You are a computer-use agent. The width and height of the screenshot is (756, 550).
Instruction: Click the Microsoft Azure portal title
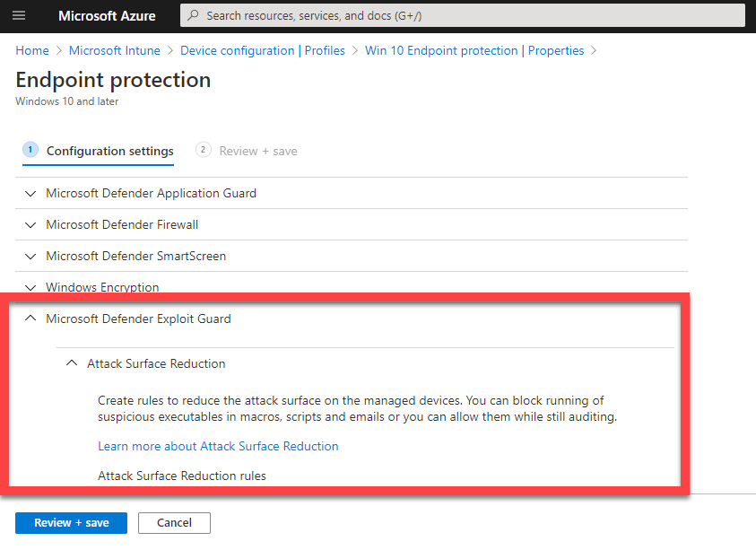(x=107, y=16)
